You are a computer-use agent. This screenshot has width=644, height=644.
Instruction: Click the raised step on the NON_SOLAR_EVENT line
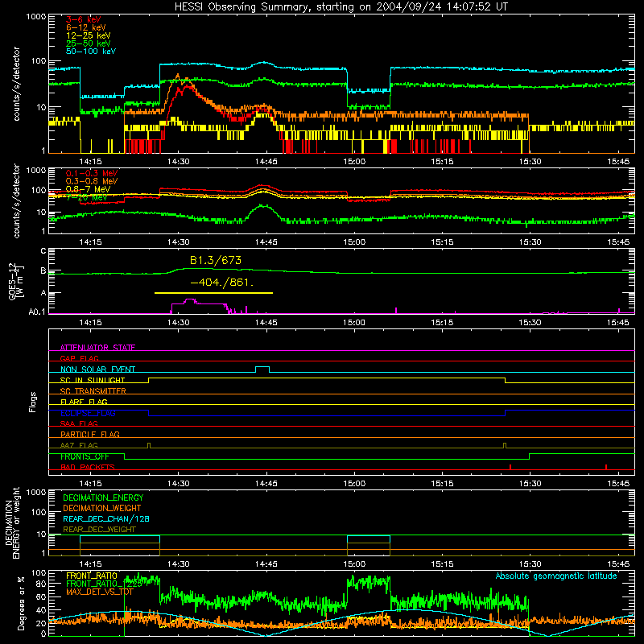[262, 367]
